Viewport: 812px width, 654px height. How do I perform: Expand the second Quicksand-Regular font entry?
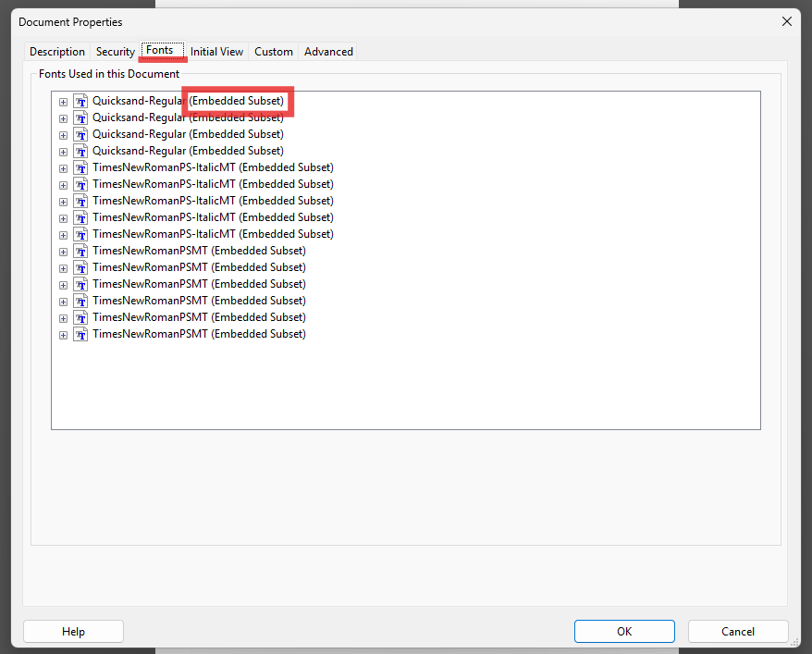click(63, 118)
